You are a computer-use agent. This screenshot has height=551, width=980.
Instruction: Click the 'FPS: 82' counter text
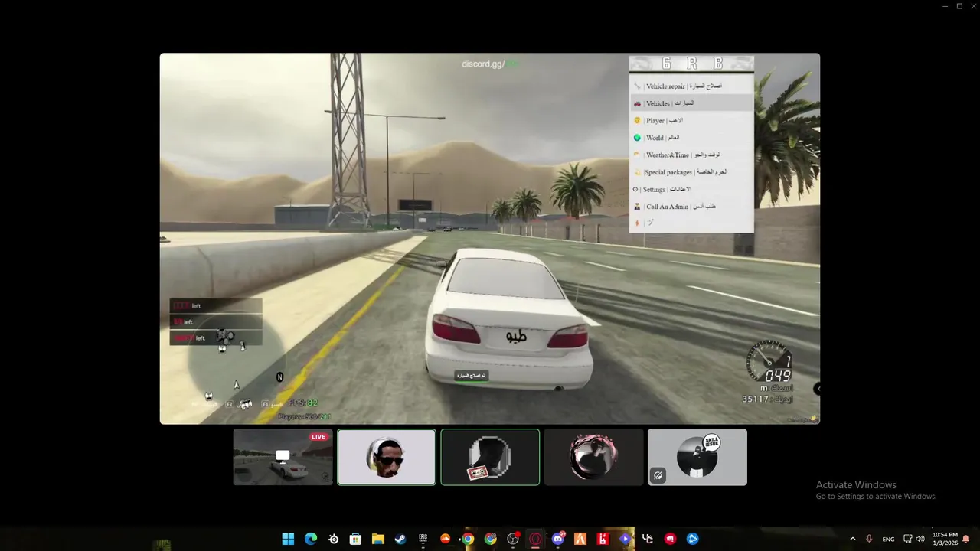click(x=303, y=403)
